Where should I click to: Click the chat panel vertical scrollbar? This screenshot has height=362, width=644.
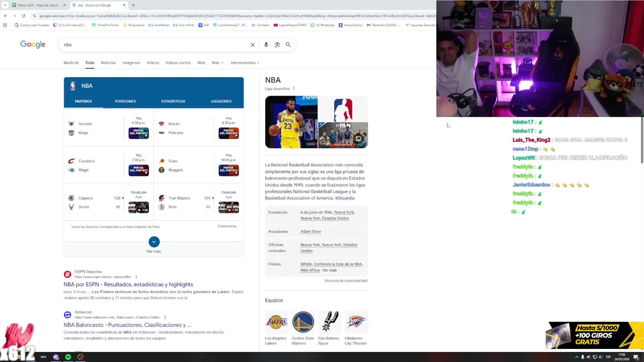pyautogui.click(x=641, y=140)
